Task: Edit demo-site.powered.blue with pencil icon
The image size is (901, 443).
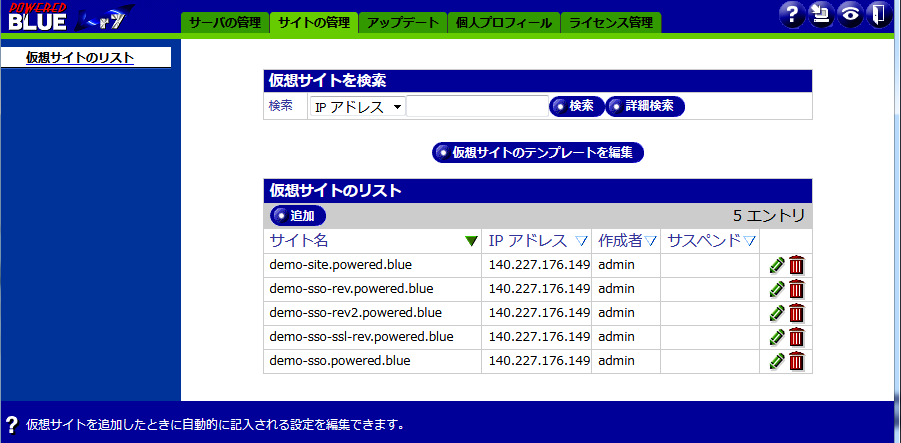Action: coord(777,265)
